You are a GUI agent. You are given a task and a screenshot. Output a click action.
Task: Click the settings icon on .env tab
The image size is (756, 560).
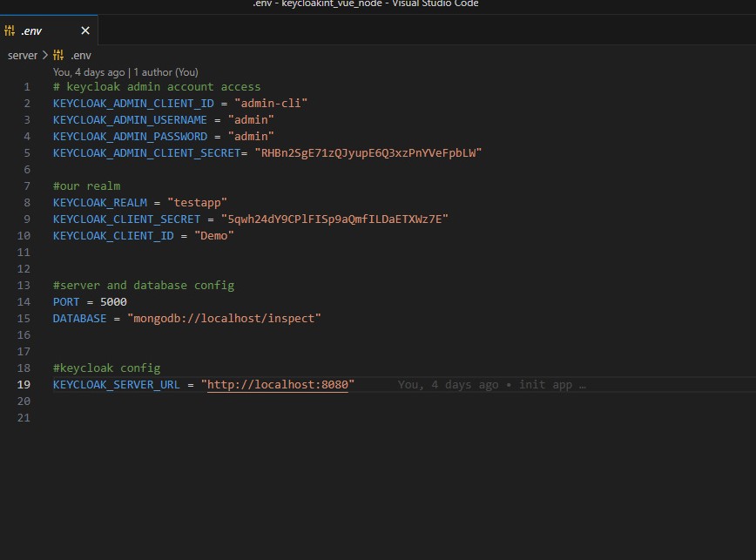coord(10,30)
